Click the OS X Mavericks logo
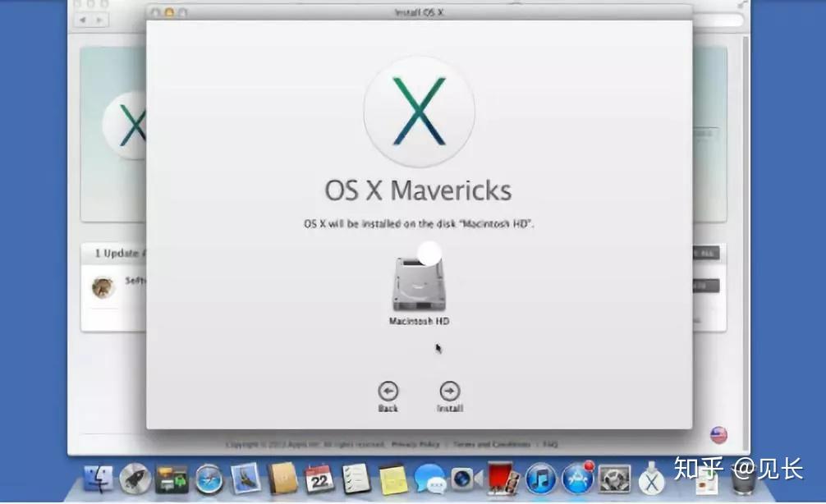Screen dimensions: 826x504 (420, 112)
